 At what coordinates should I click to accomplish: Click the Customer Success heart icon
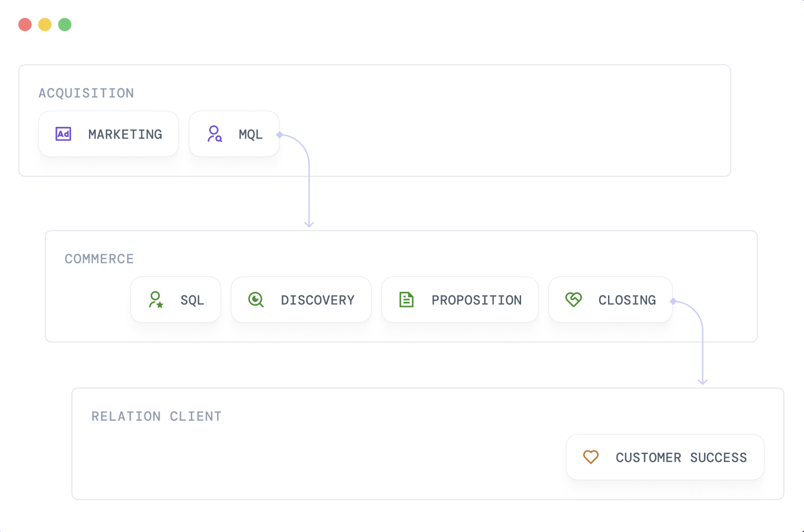591,457
